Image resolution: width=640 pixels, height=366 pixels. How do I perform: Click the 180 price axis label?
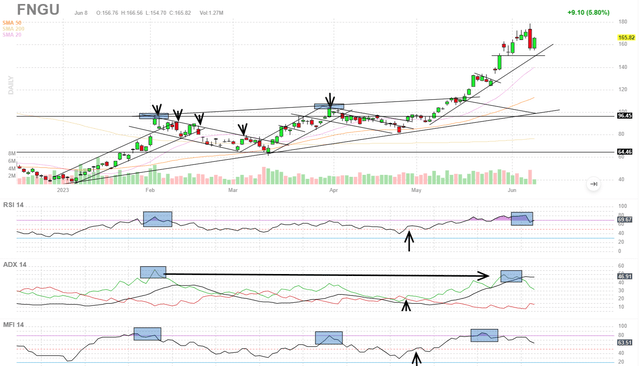pos(623,22)
